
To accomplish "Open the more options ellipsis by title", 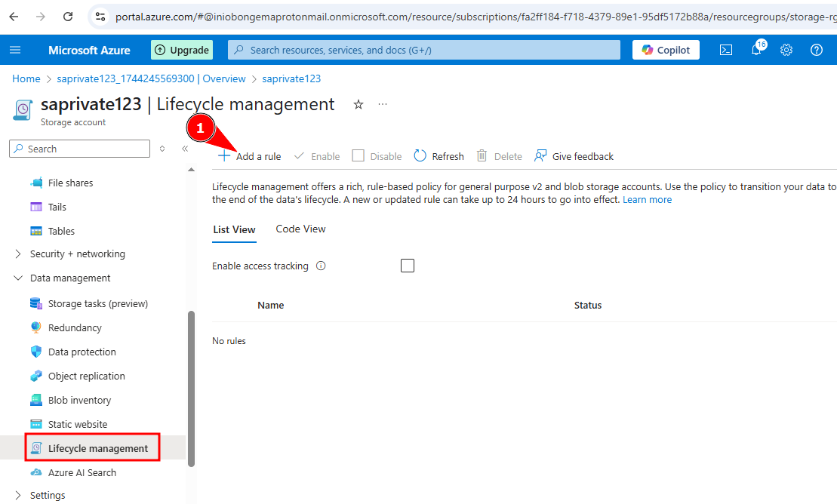I will pos(382,104).
